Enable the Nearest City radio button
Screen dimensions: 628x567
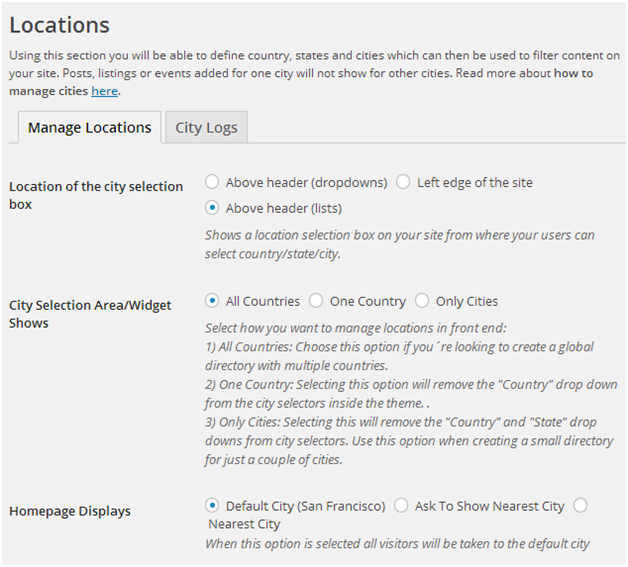581,506
